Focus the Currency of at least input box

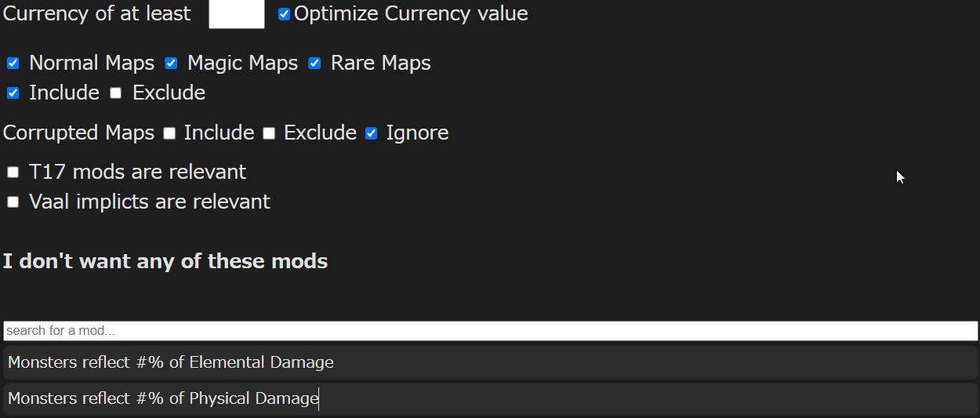point(236,14)
